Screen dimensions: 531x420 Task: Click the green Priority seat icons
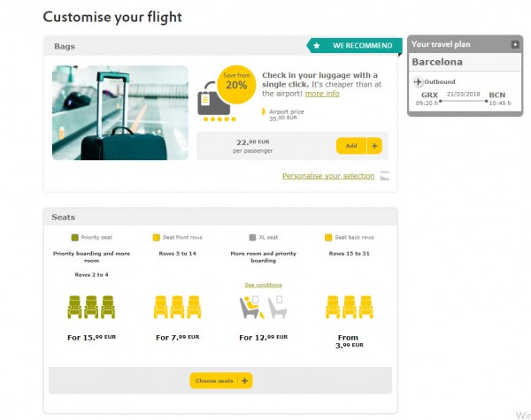(91, 307)
